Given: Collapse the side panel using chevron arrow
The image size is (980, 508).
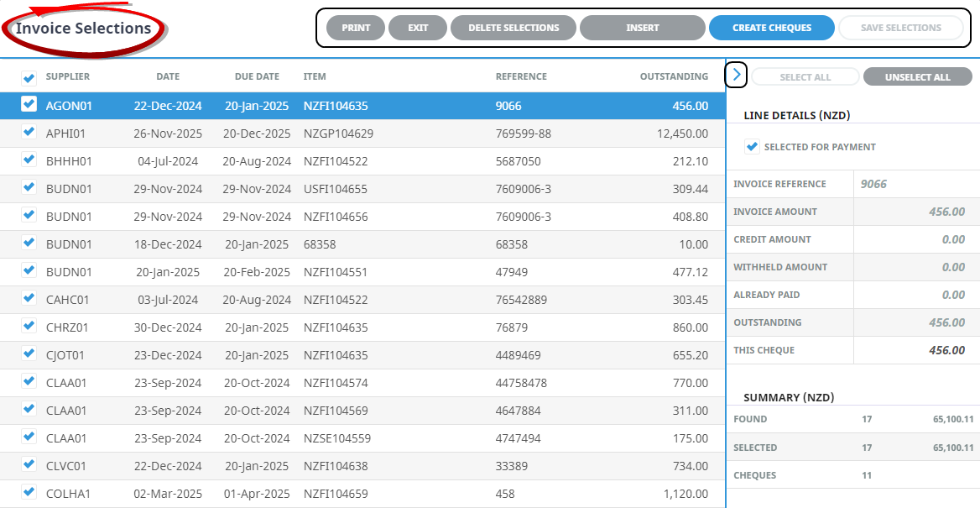Looking at the screenshot, I should click(736, 76).
